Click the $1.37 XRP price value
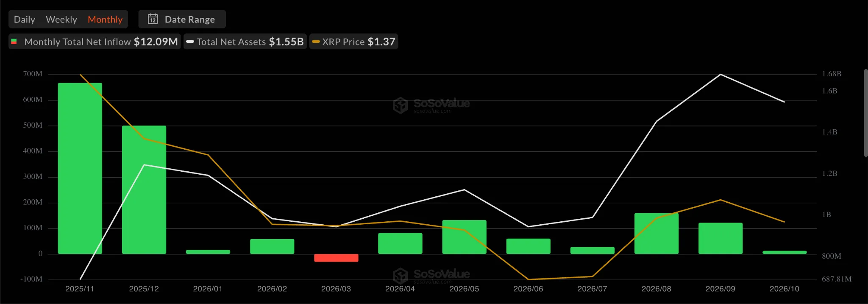This screenshot has height=304, width=868. (381, 42)
